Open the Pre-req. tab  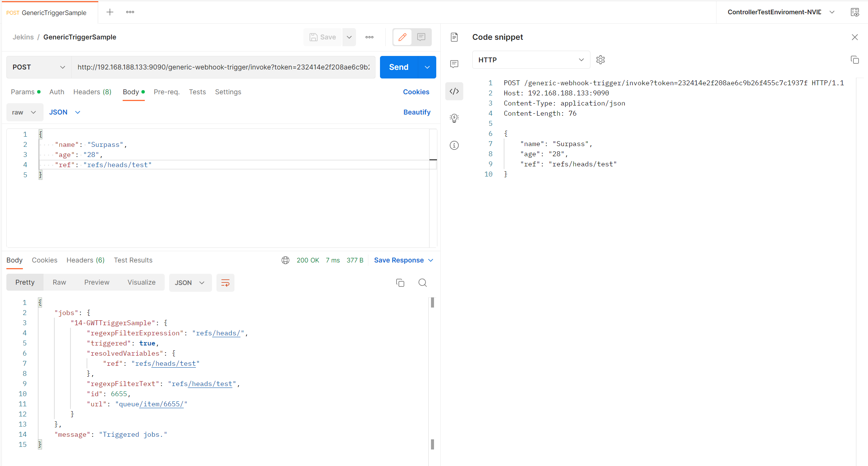tap(167, 92)
